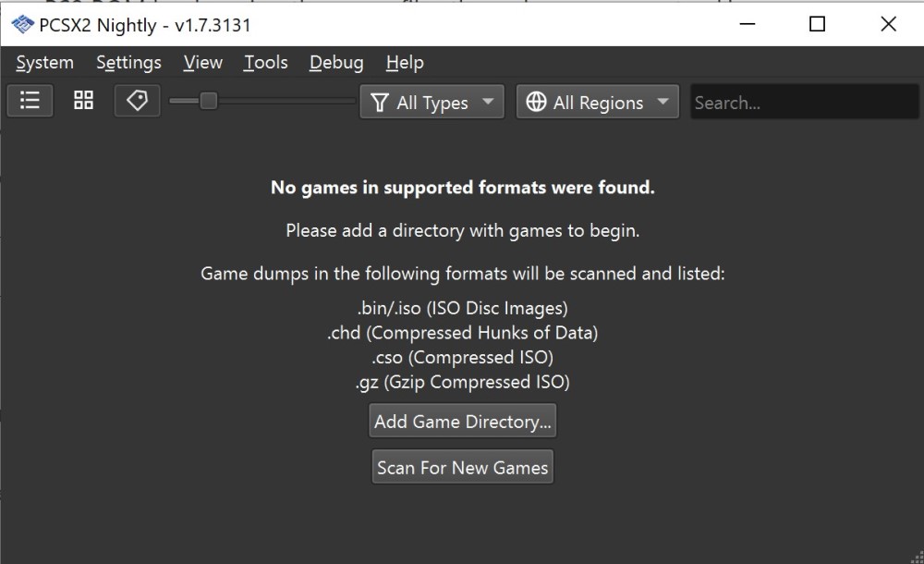924x564 pixels.
Task: Toggle list view display mode
Action: point(29,100)
